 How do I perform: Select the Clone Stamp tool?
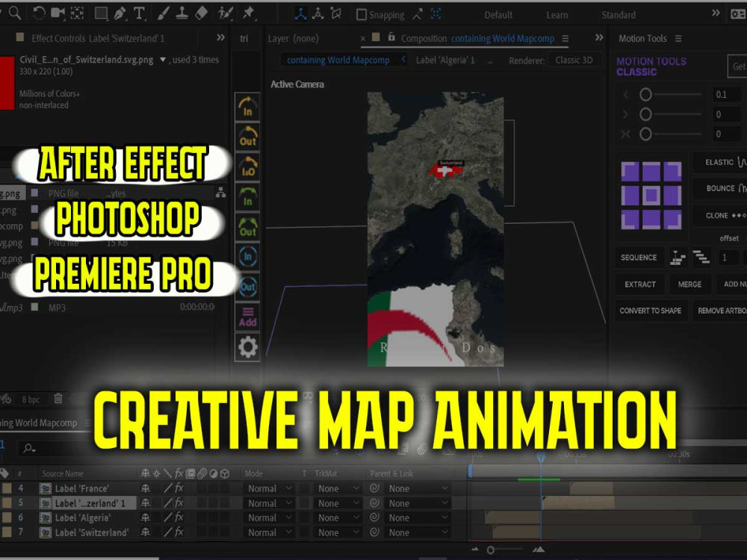[x=182, y=13]
